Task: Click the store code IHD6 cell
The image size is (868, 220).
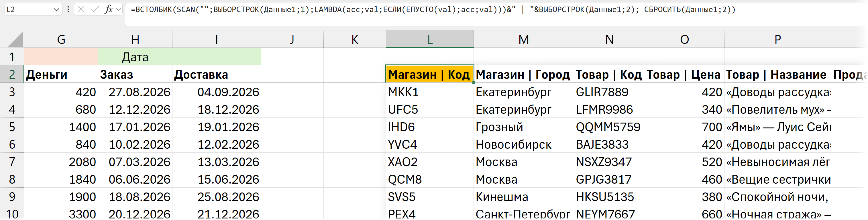Action: pyautogui.click(x=430, y=127)
